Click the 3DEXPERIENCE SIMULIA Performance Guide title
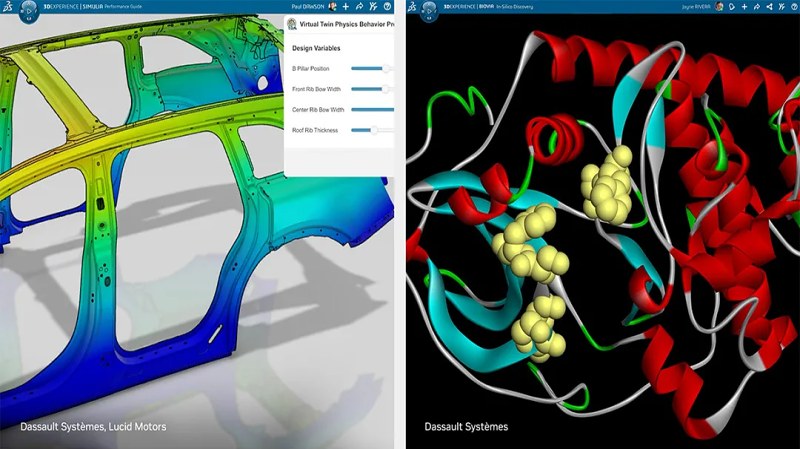The image size is (800, 449). [x=92, y=7]
